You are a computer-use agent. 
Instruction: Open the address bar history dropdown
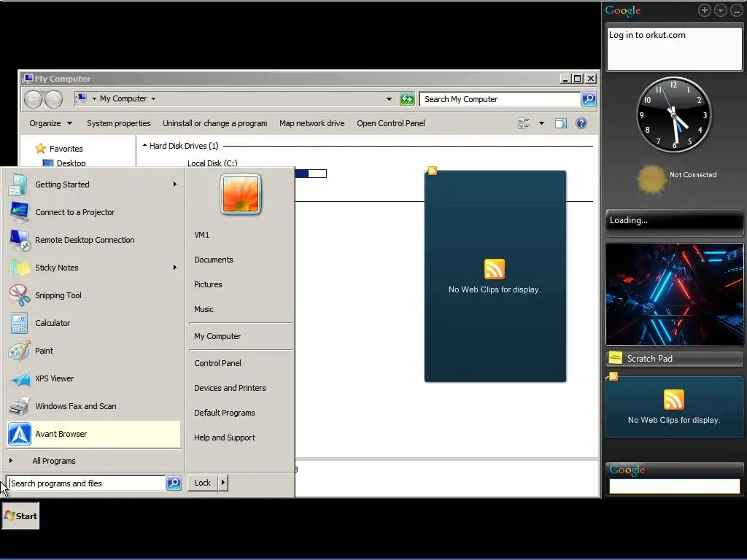click(x=390, y=99)
